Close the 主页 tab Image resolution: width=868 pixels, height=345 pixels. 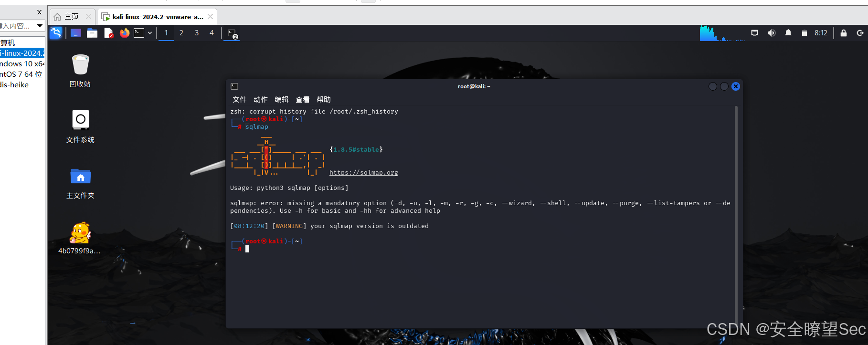click(x=88, y=17)
